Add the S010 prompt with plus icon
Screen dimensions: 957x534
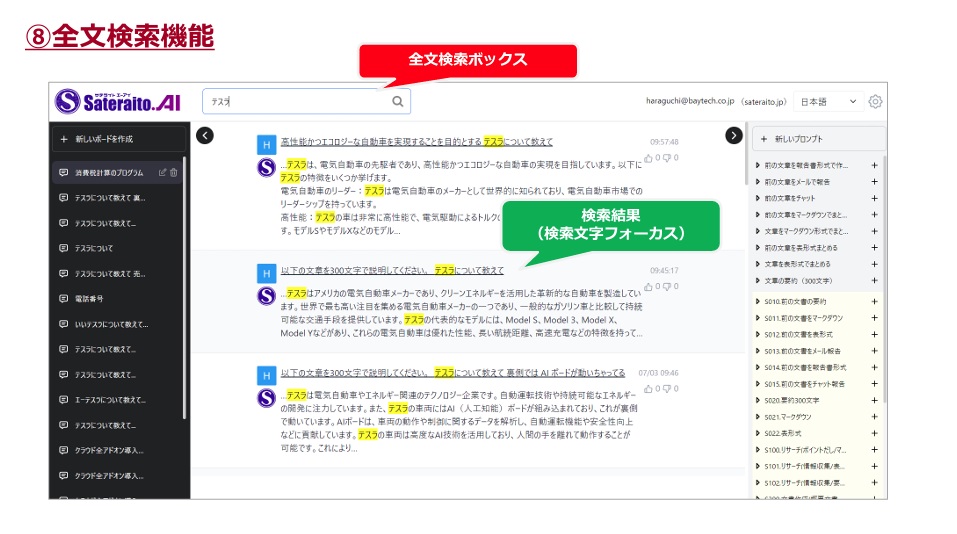pos(874,301)
